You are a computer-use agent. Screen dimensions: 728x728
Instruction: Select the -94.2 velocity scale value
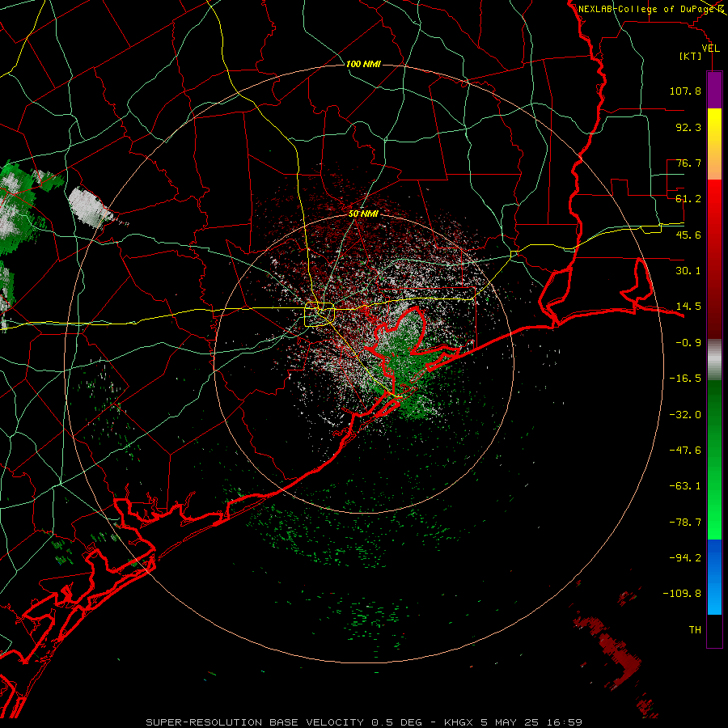pos(685,558)
